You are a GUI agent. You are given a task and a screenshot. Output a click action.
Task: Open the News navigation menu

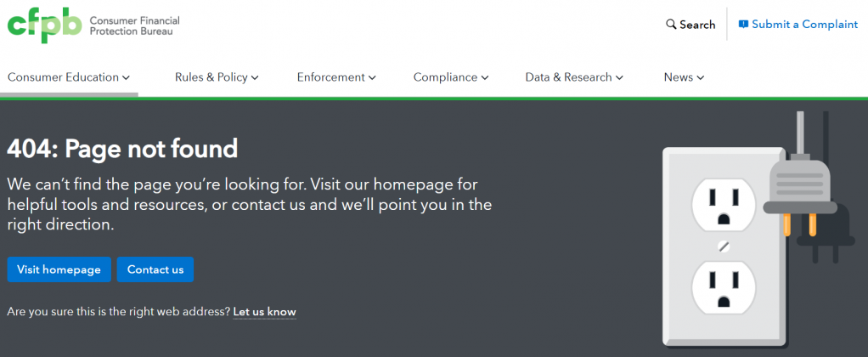(684, 77)
